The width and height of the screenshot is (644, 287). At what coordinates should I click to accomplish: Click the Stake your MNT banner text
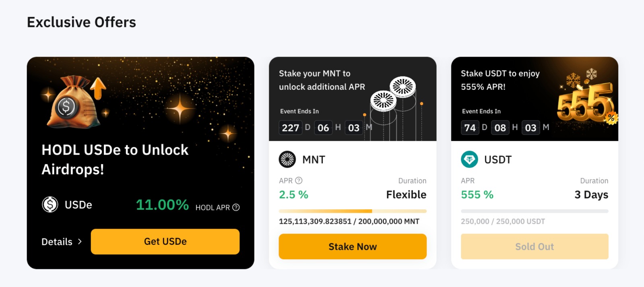(322, 80)
